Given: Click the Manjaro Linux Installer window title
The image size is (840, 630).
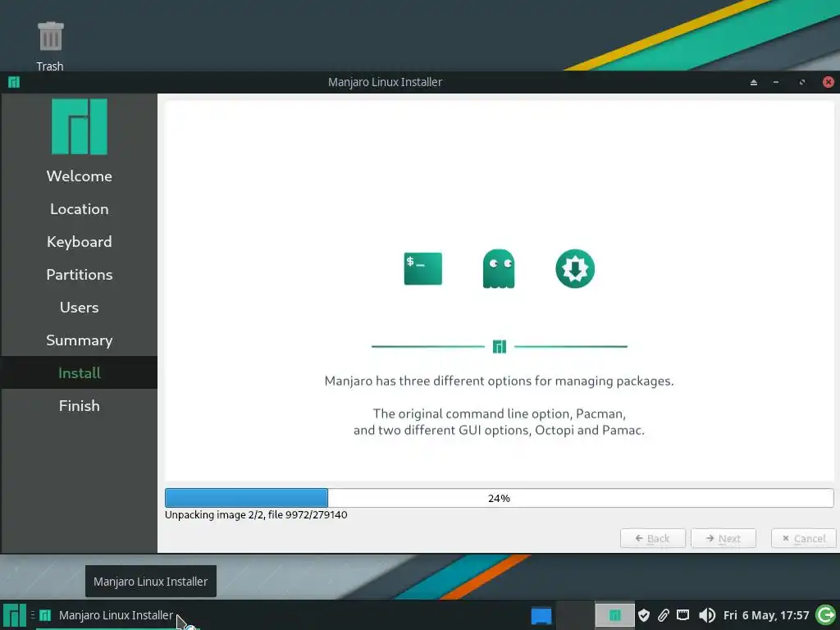Looking at the screenshot, I should coord(386,82).
